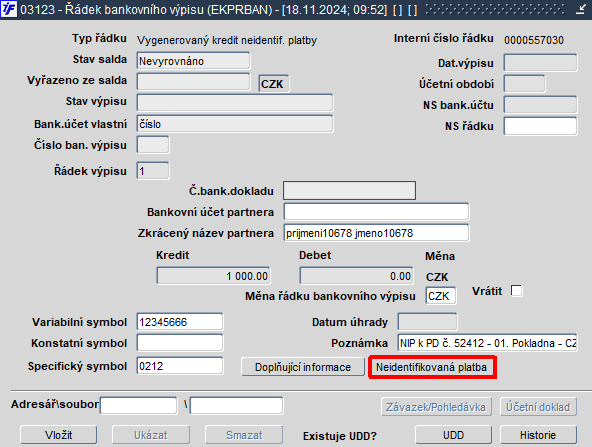592x447 pixels.
Task: Focus the Měna řádku bankovního výpisu field
Action: click(x=441, y=296)
